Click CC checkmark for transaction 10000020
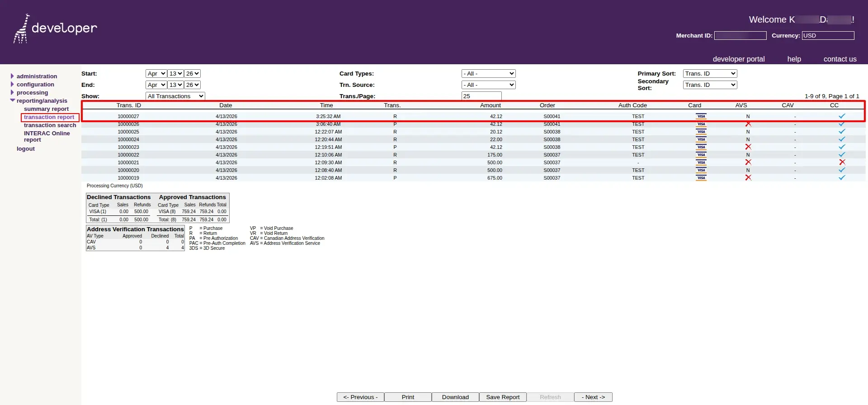 click(842, 170)
